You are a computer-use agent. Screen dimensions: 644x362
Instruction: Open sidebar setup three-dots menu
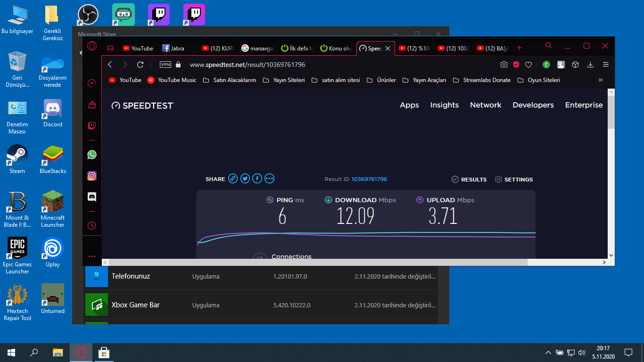(92, 257)
